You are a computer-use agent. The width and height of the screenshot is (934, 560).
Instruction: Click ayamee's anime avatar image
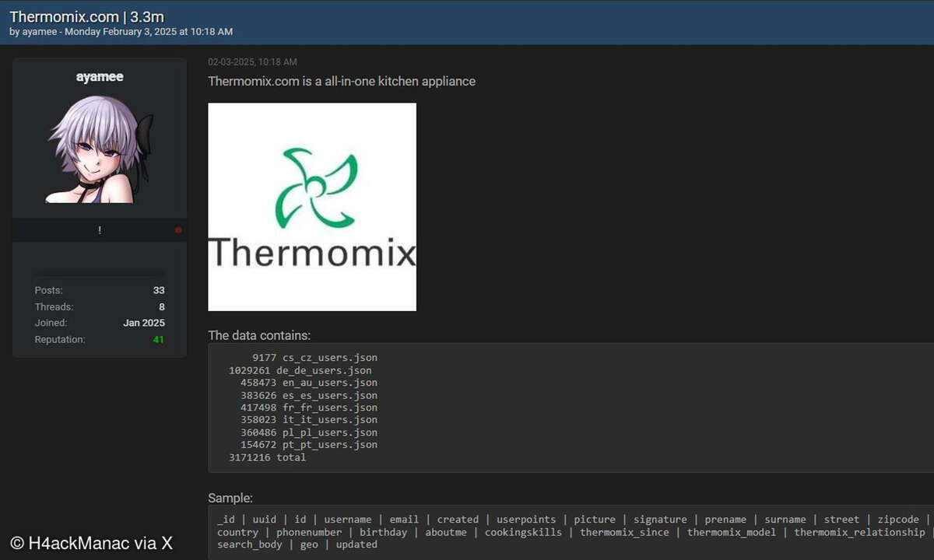coord(100,149)
